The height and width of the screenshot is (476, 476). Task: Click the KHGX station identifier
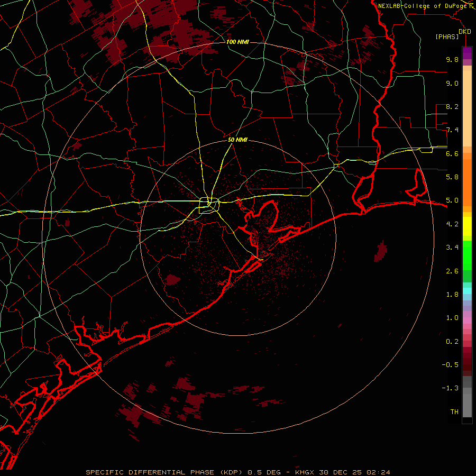tap(305, 472)
